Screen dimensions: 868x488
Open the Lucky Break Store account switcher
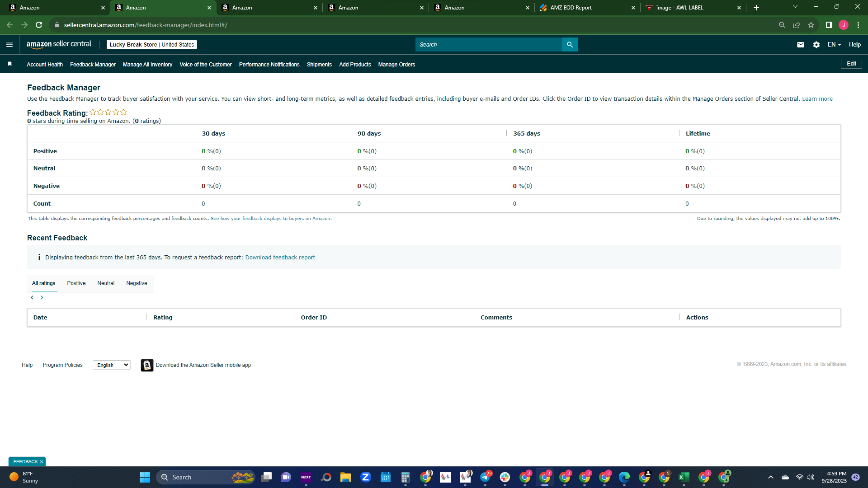(152, 45)
